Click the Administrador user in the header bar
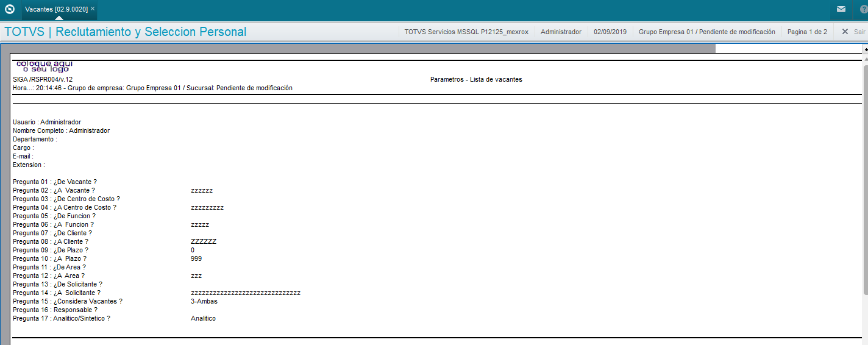868x345 pixels. click(561, 32)
